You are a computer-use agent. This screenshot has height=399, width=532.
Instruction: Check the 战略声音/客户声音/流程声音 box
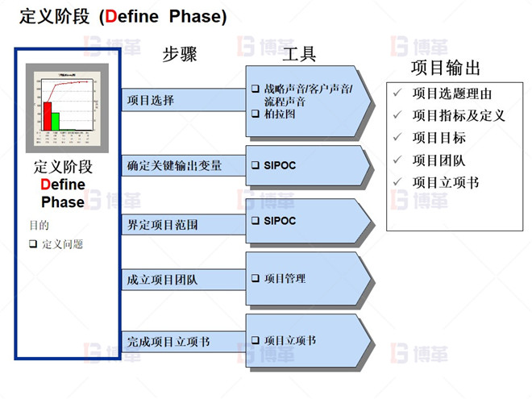click(256, 89)
